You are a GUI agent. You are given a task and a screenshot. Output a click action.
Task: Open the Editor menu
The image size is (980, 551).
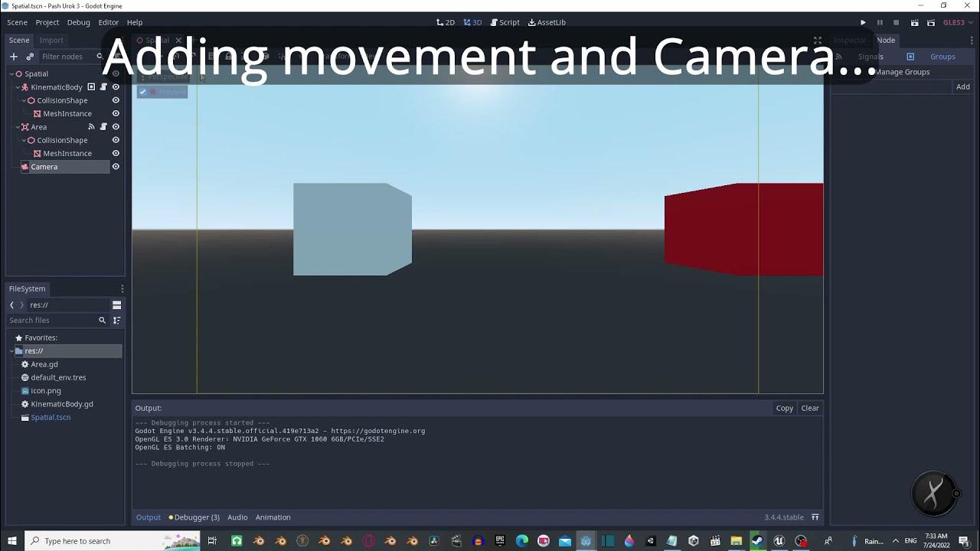(109, 23)
